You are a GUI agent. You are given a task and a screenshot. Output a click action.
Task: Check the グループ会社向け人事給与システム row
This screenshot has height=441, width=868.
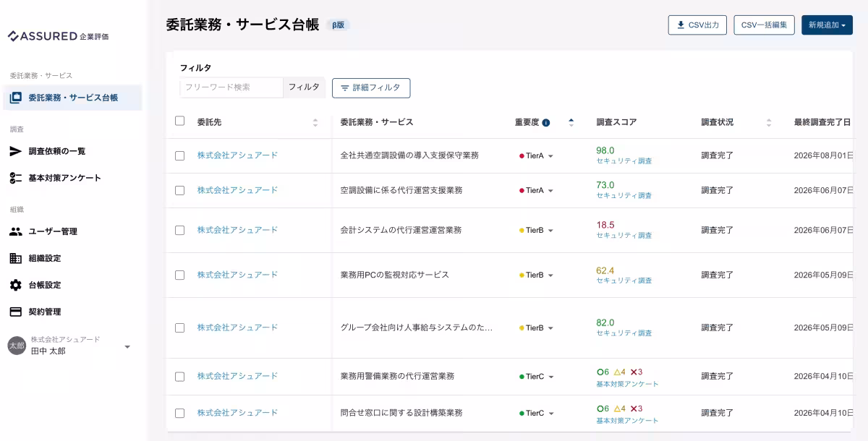coord(179,328)
